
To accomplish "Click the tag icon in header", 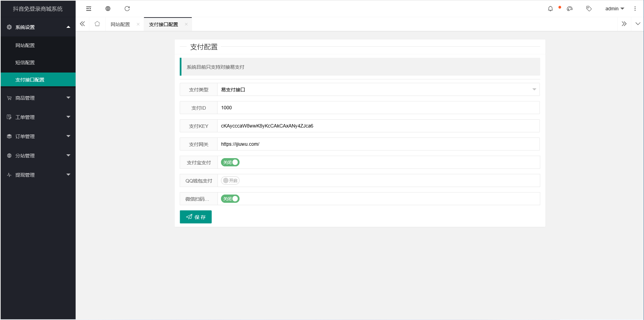I will pos(589,9).
